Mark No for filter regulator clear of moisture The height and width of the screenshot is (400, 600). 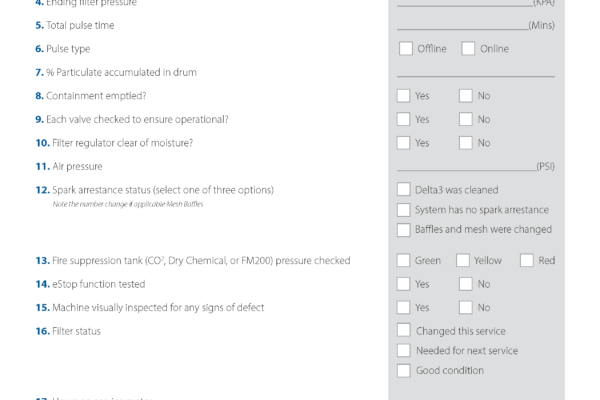point(466,143)
